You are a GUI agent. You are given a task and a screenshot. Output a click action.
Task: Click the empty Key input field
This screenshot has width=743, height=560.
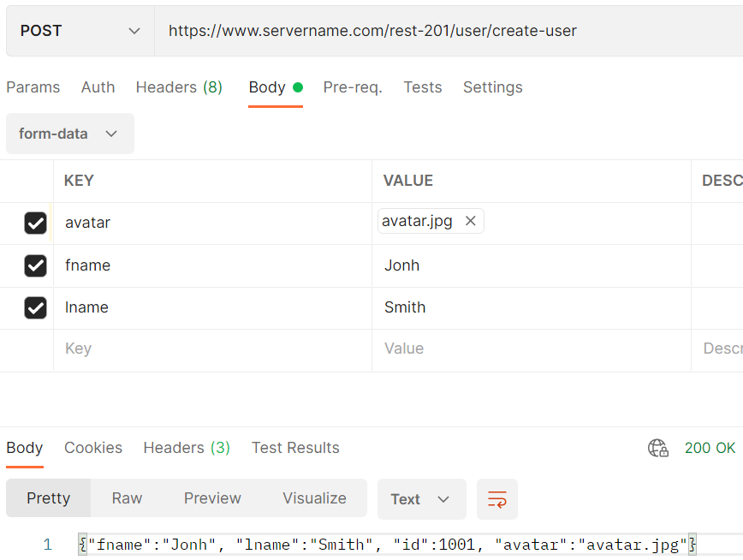click(213, 350)
